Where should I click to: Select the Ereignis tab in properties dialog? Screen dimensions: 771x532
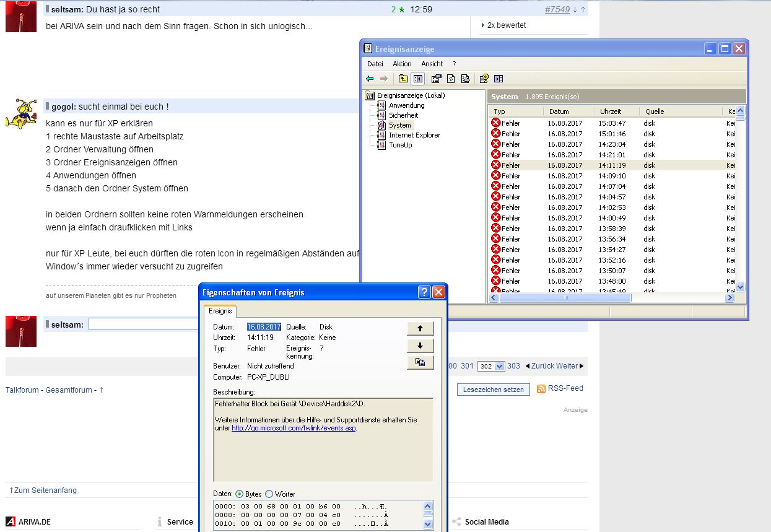click(x=220, y=311)
